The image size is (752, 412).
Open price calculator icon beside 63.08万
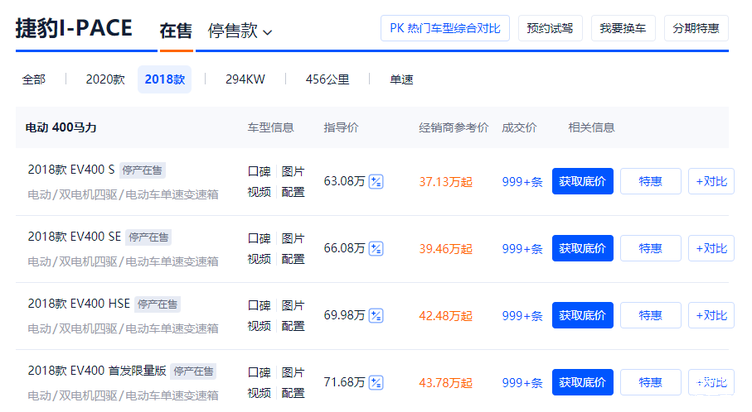(x=376, y=182)
